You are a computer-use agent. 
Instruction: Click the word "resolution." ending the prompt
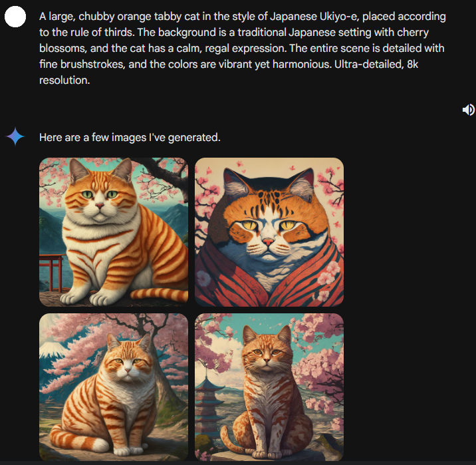(64, 80)
